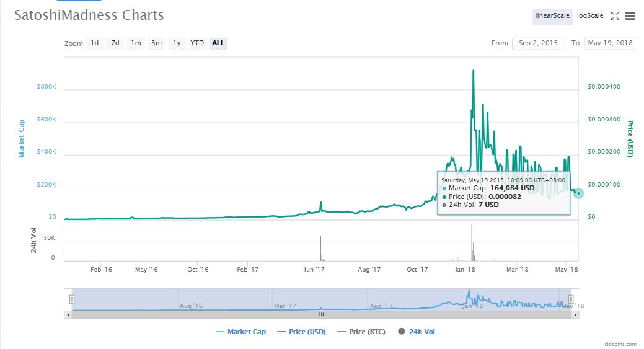Set zoom range to YTD
Screen dimensions: 644x349
(x=197, y=43)
